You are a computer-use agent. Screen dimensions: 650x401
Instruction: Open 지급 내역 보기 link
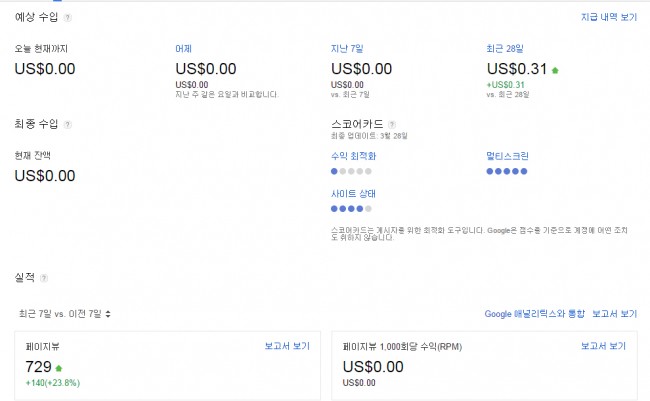(x=608, y=18)
